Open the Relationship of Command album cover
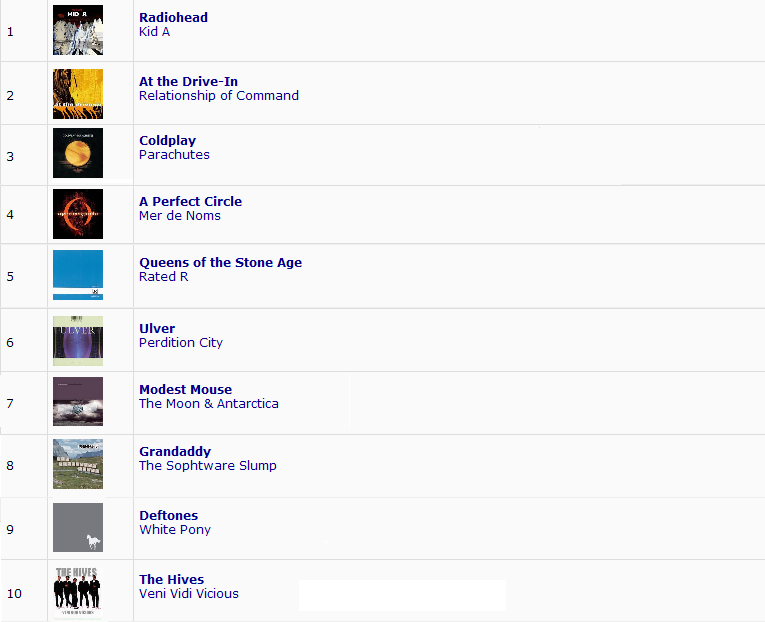This screenshot has width=765, height=622. 78,94
